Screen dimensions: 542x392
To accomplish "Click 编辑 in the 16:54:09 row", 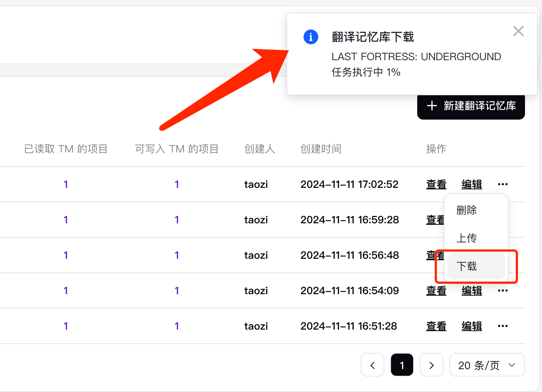I will click(471, 290).
